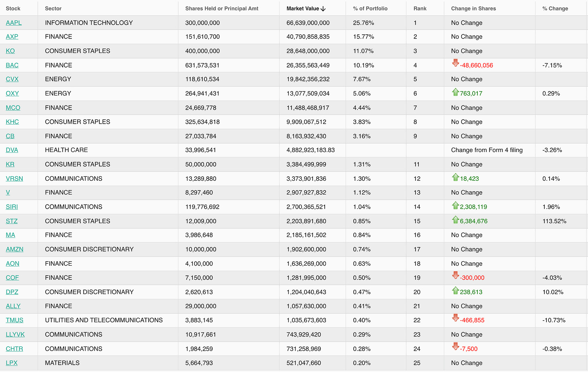Click the -10.73% change value
Screen dimensions: 588x372
pos(554,320)
